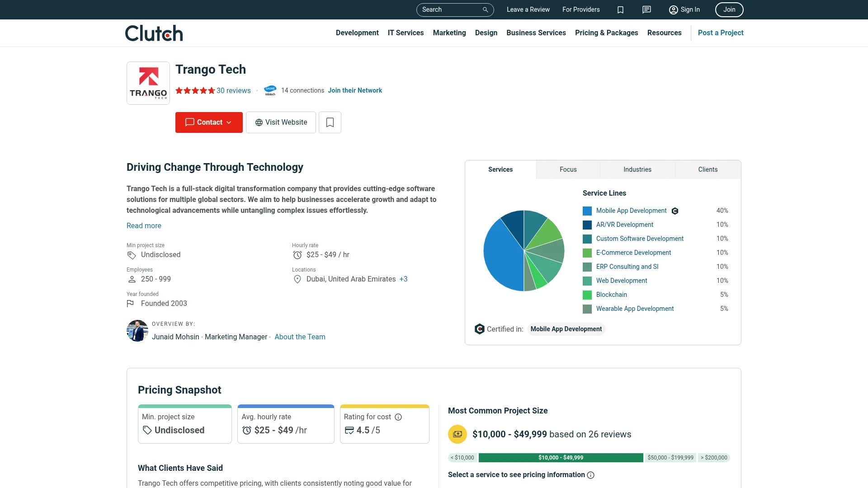Click the Junaid Mohsin avatar photo
Screen dimensions: 868x488
click(x=137, y=331)
